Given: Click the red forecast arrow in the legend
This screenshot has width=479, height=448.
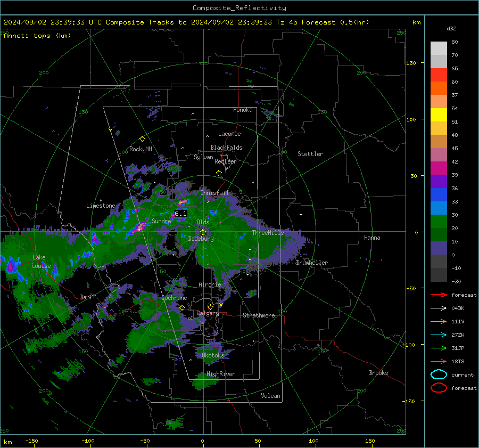Looking at the screenshot, I should coord(439,295).
